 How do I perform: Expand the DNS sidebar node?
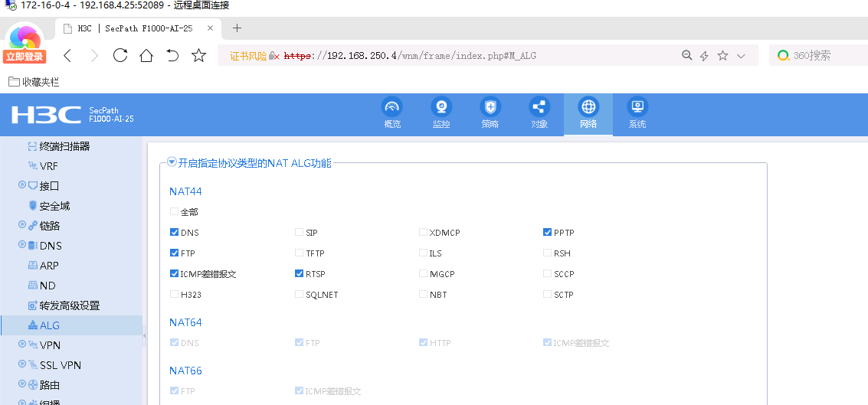point(22,245)
